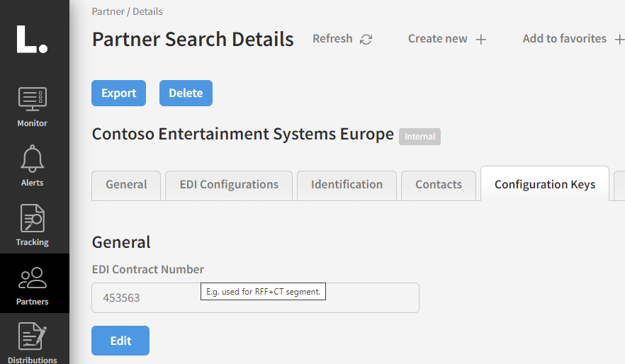Image resolution: width=625 pixels, height=364 pixels.
Task: Click the EDI Contract Number field
Action: [255, 298]
